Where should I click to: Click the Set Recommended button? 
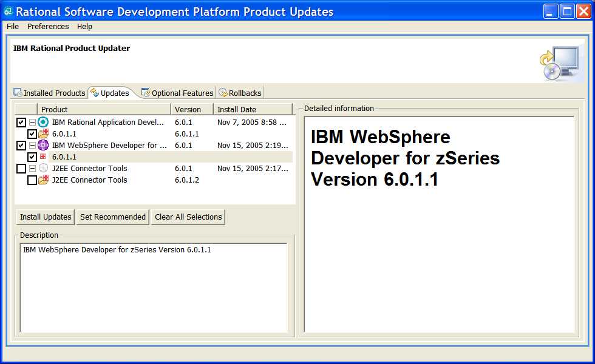[113, 217]
